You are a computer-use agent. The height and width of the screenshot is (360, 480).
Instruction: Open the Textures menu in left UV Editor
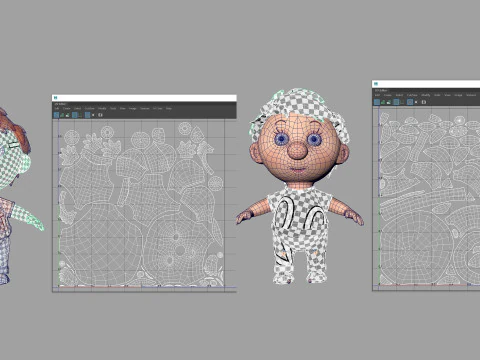[145, 108]
